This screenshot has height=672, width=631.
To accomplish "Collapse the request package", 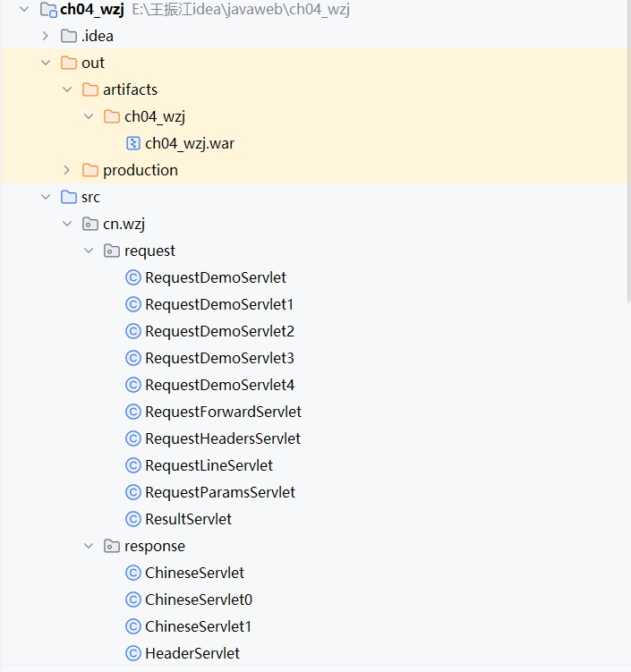I will (89, 251).
